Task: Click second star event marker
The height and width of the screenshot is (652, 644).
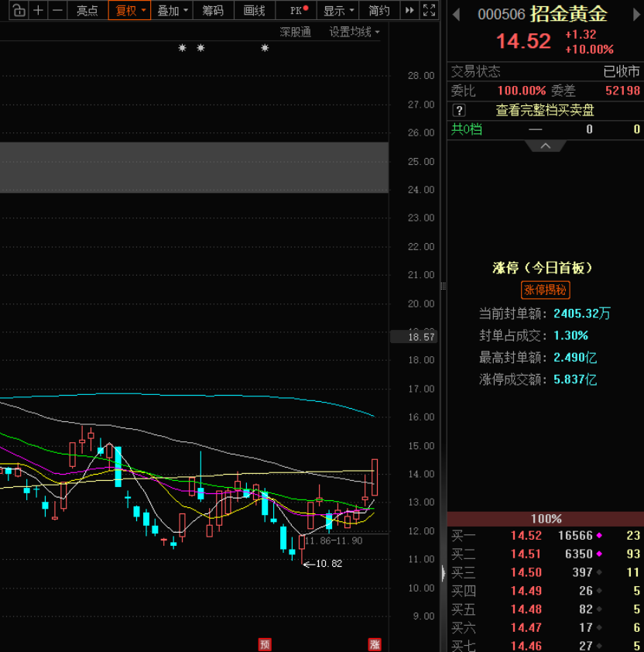Action: (200, 48)
